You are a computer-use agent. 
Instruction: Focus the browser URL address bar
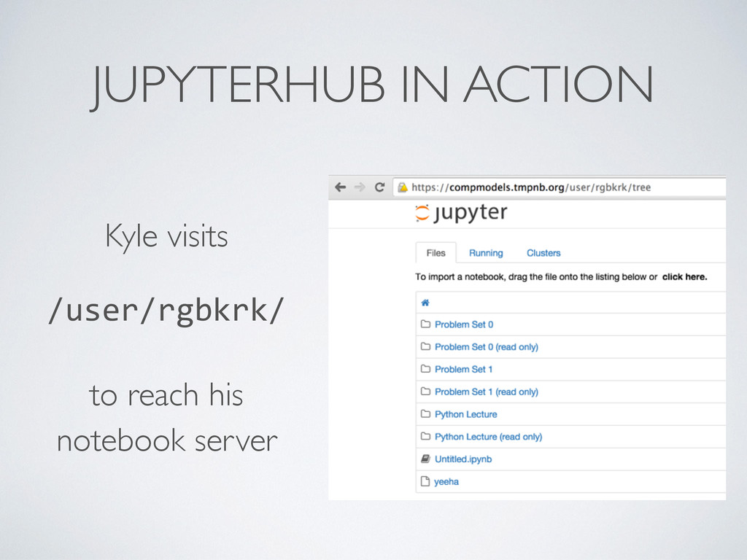(x=560, y=187)
